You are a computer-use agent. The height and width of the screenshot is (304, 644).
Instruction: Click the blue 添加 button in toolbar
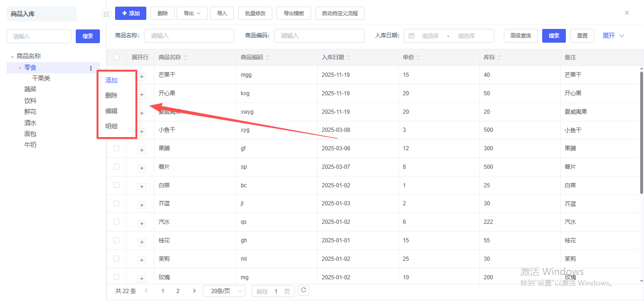(130, 13)
